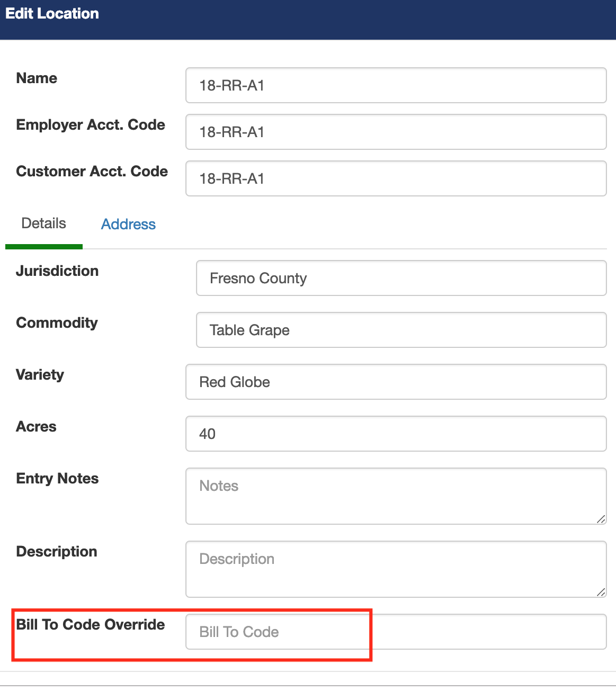Select the Details tab
This screenshot has width=616, height=691.
[x=43, y=223]
